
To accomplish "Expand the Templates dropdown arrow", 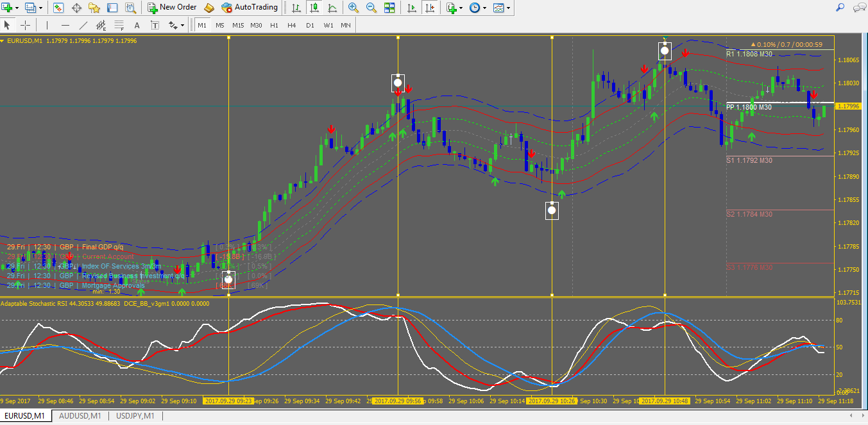I will (x=509, y=8).
